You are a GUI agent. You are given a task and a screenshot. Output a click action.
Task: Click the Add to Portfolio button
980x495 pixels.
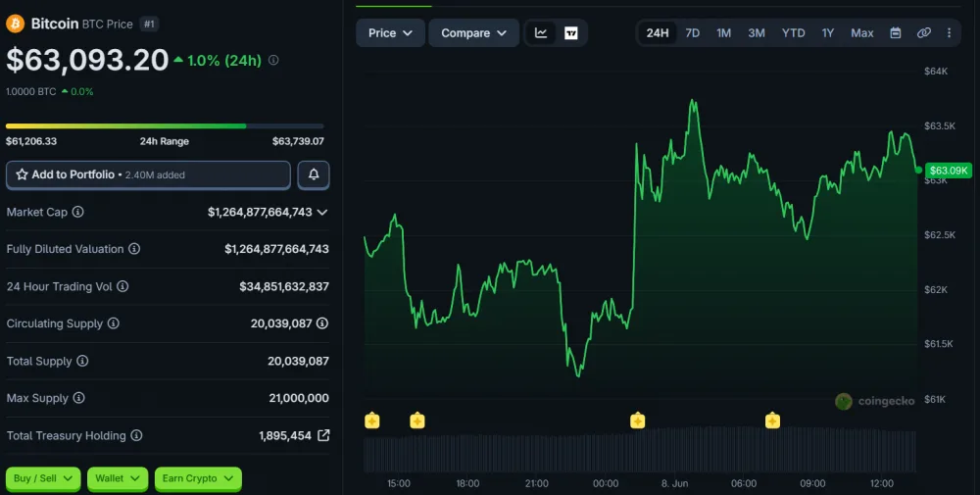(x=148, y=175)
